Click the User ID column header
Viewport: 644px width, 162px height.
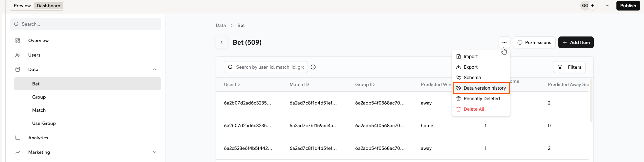tap(232, 84)
